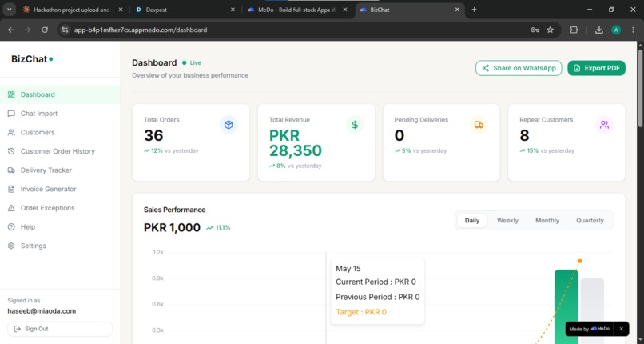Click the Help label in sidebar
Screen dimensions: 644x344
tap(28, 227)
